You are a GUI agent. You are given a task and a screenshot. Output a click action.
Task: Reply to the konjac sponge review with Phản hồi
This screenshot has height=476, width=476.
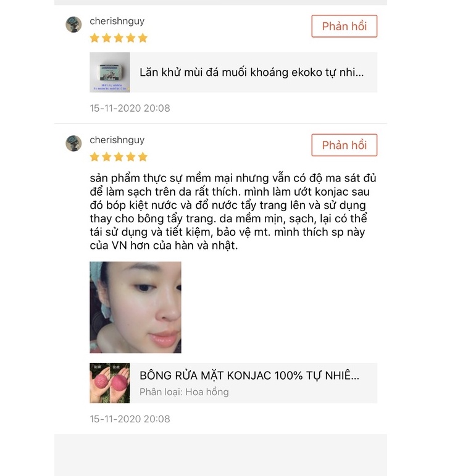tap(344, 145)
